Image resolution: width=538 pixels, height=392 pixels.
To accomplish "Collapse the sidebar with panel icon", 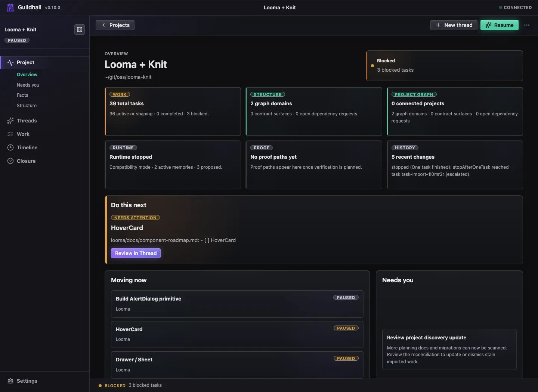I will pyautogui.click(x=80, y=29).
